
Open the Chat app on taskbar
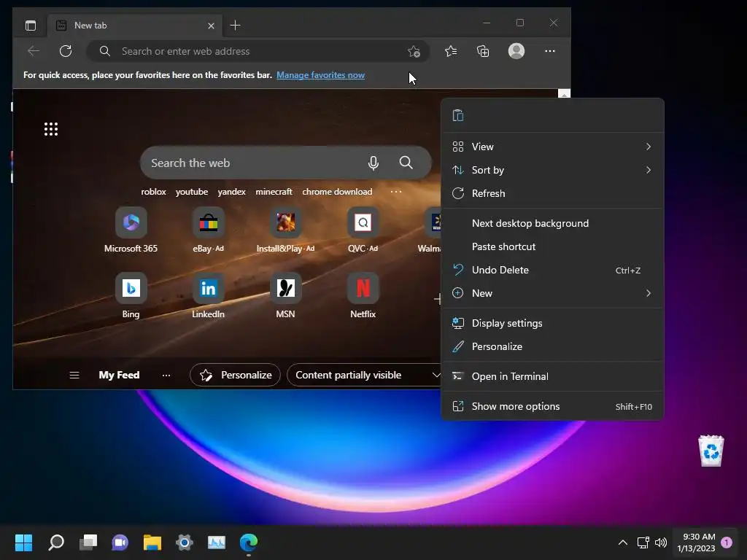coord(120,542)
